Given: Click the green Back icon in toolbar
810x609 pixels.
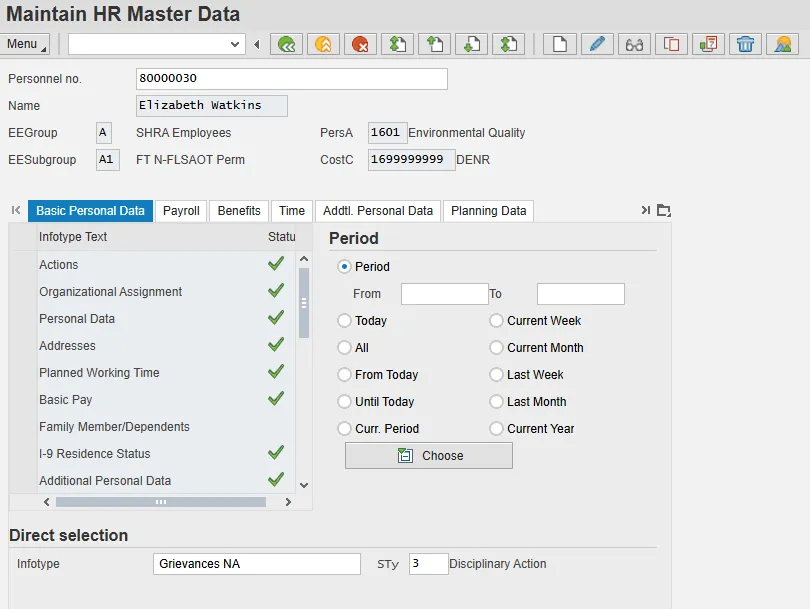Looking at the screenshot, I should (x=289, y=44).
